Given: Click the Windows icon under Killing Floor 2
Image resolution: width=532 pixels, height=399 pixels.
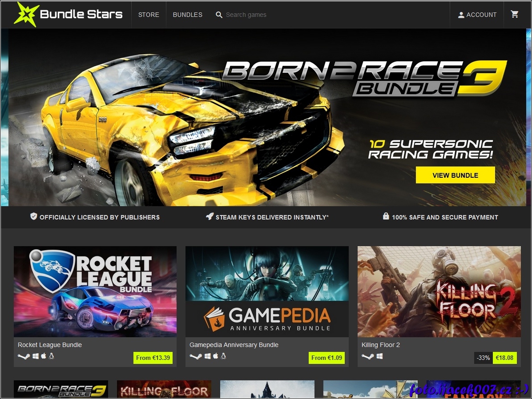Looking at the screenshot, I should point(380,356).
